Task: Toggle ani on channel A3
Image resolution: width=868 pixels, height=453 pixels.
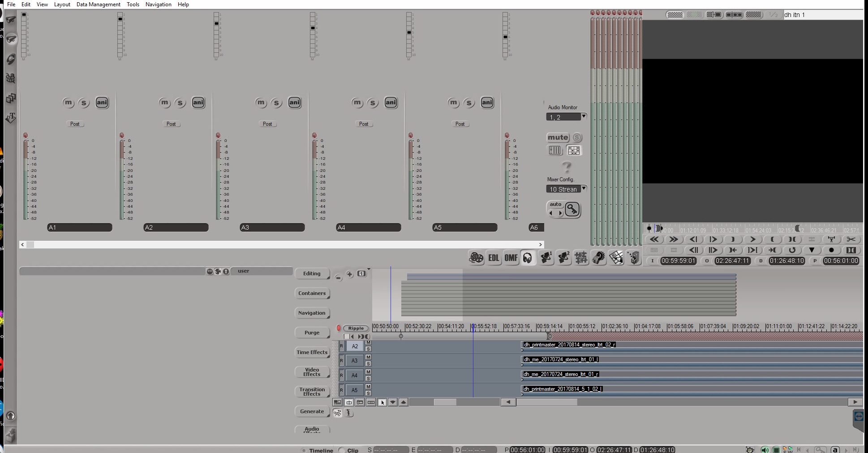Action: [295, 103]
